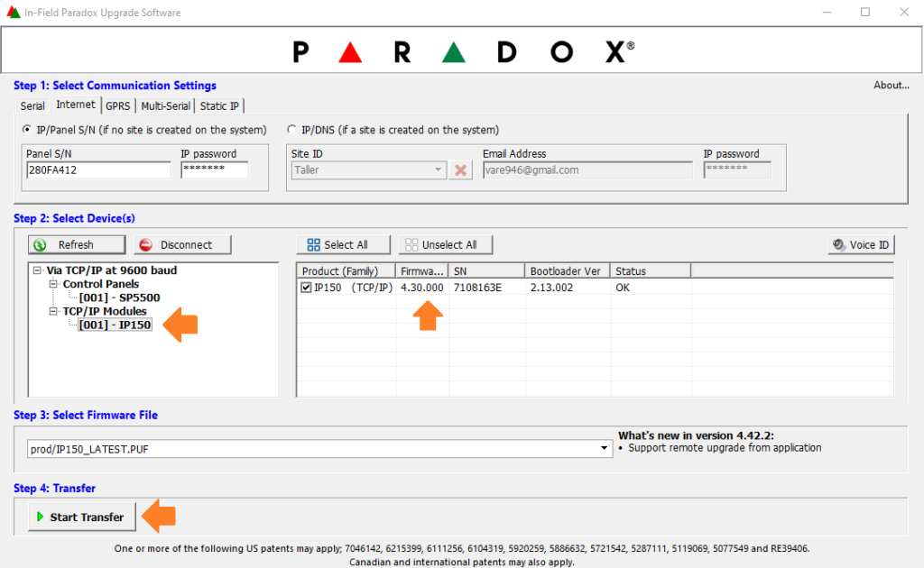Minimize the upgrade software window

[827, 13]
